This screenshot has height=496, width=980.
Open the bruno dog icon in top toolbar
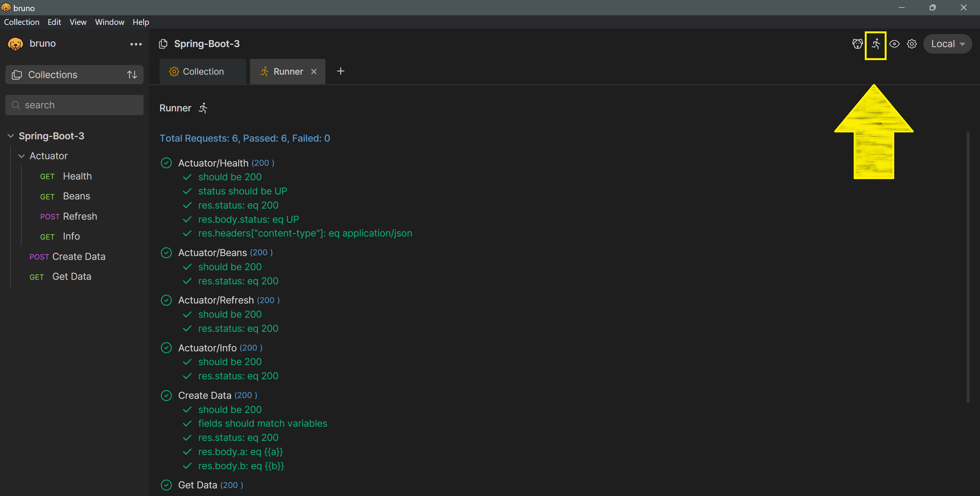click(x=857, y=44)
